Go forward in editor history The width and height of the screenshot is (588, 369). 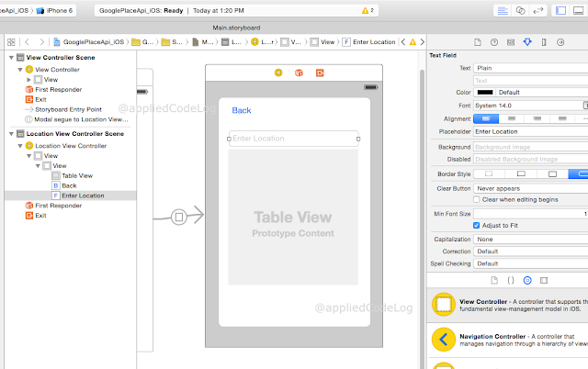pos(41,42)
